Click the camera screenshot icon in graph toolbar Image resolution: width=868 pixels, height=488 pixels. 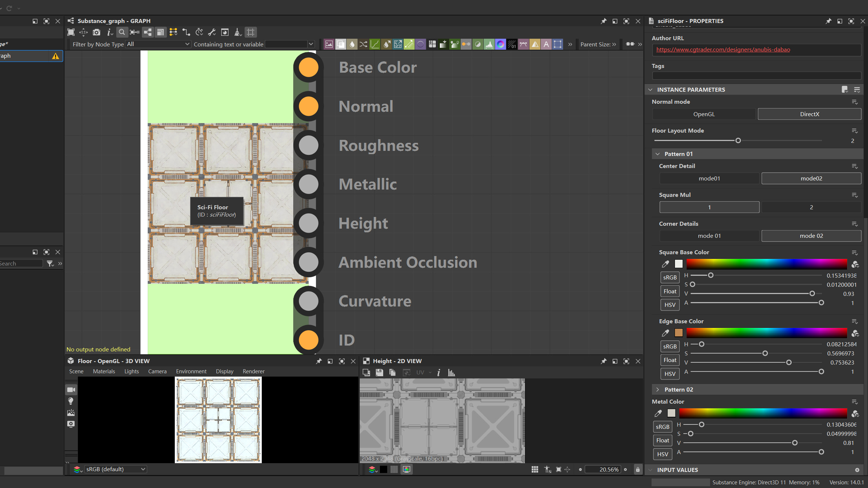[x=97, y=33]
